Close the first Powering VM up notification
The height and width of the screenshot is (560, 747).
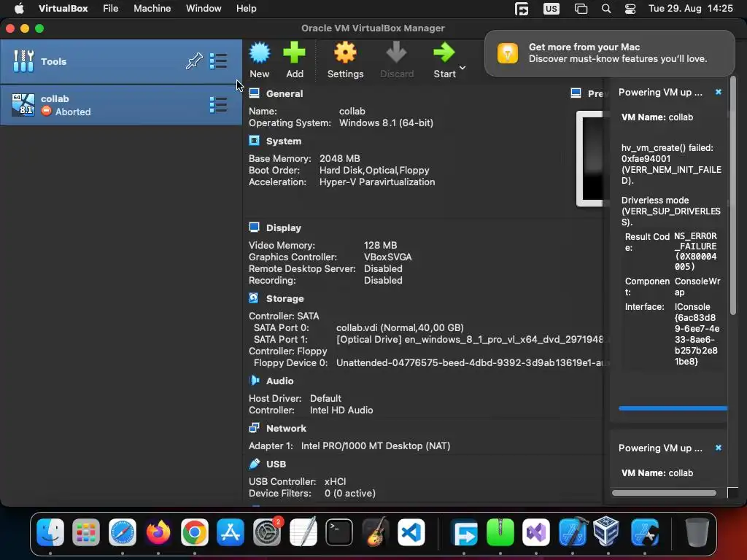(x=719, y=92)
